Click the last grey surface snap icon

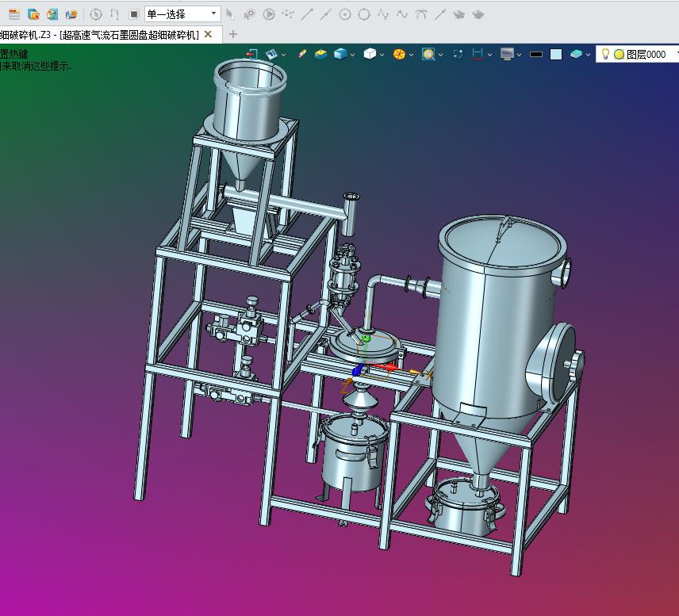tap(478, 14)
